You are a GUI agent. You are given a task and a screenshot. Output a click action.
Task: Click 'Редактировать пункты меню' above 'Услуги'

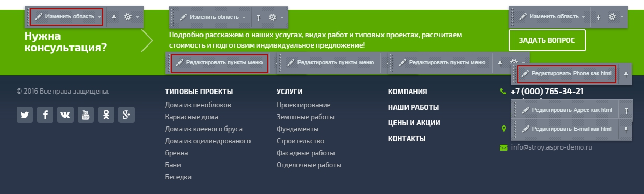tap(331, 62)
